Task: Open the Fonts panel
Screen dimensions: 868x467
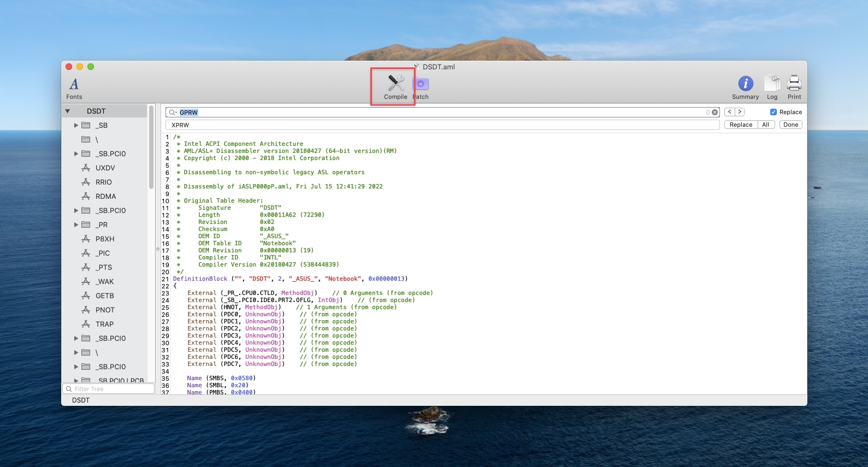Action: coord(74,87)
